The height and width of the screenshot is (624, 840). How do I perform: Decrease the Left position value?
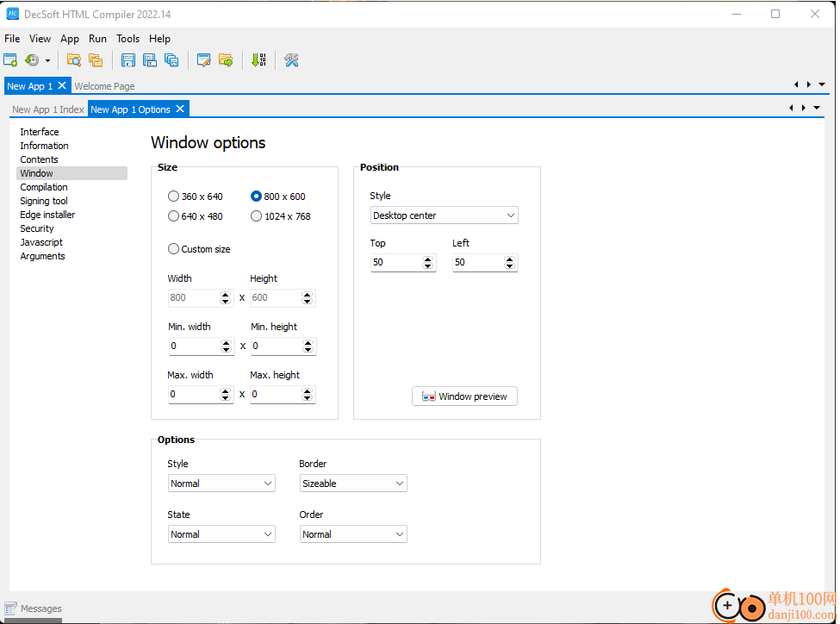509,266
